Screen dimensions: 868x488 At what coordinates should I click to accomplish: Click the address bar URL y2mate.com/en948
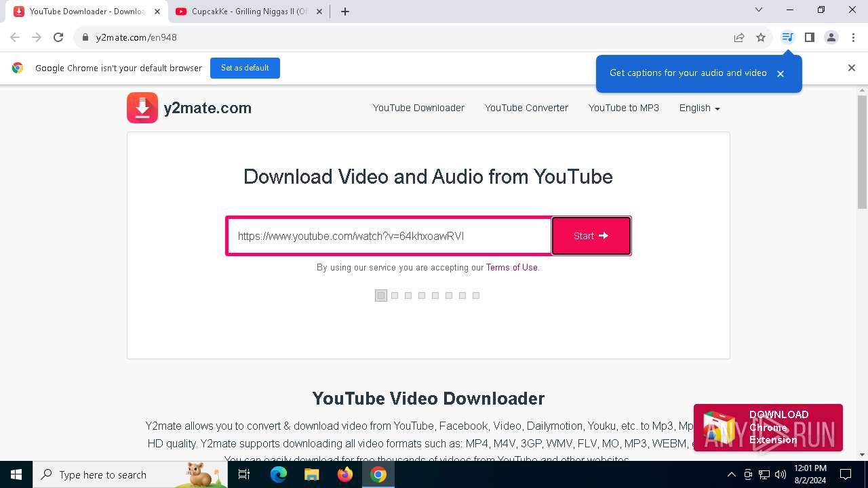136,37
